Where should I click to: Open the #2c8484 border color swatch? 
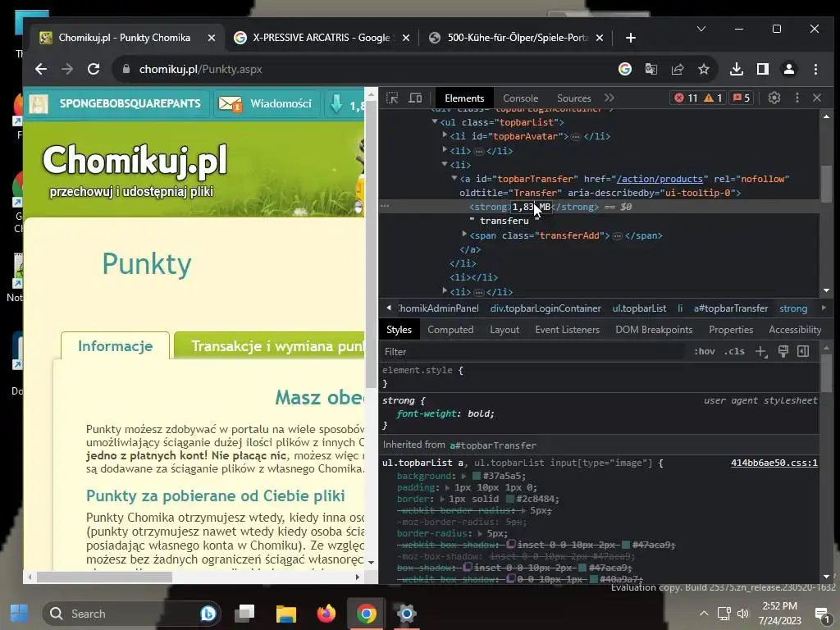tap(509, 499)
